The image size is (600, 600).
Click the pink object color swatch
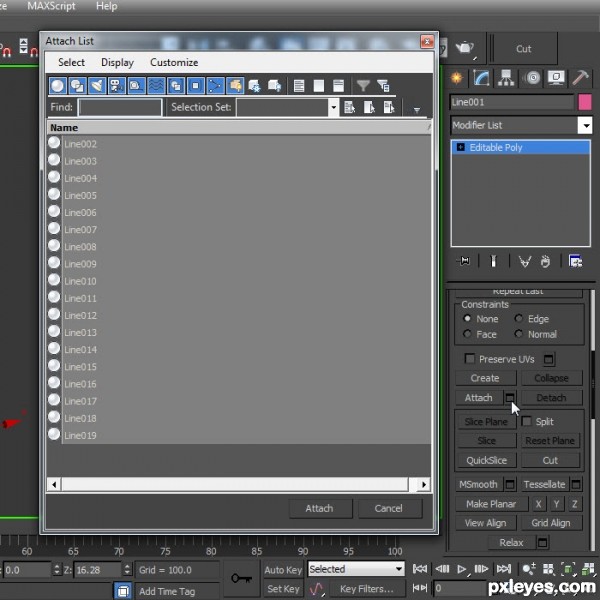(585, 102)
